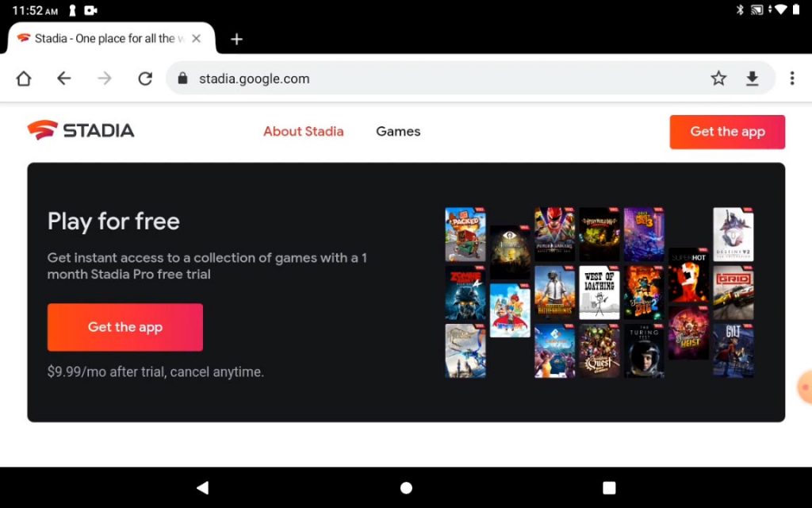
Task: Open the About Stadia menu item
Action: click(x=304, y=131)
